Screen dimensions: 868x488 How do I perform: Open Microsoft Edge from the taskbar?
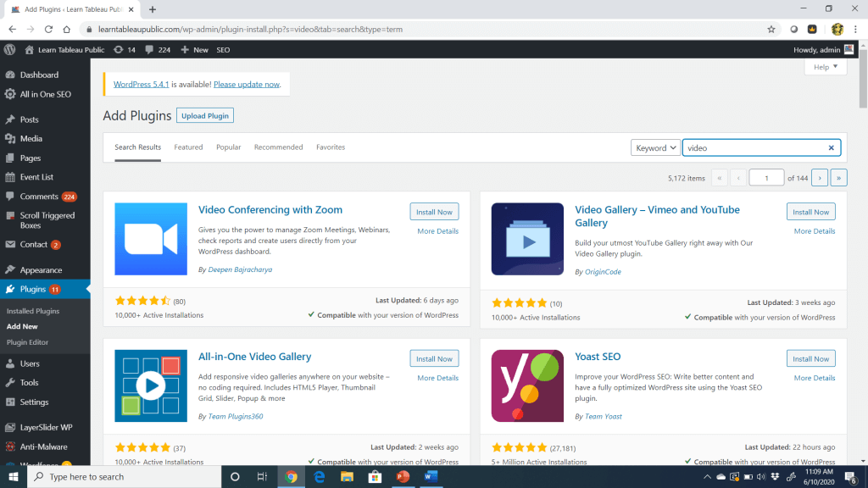(x=319, y=476)
